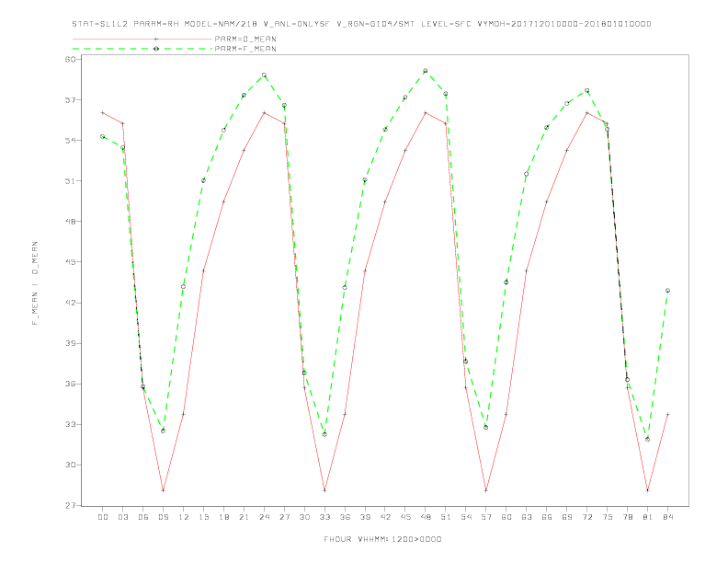Click the PARM=O_MEAN legend label

pos(245,39)
